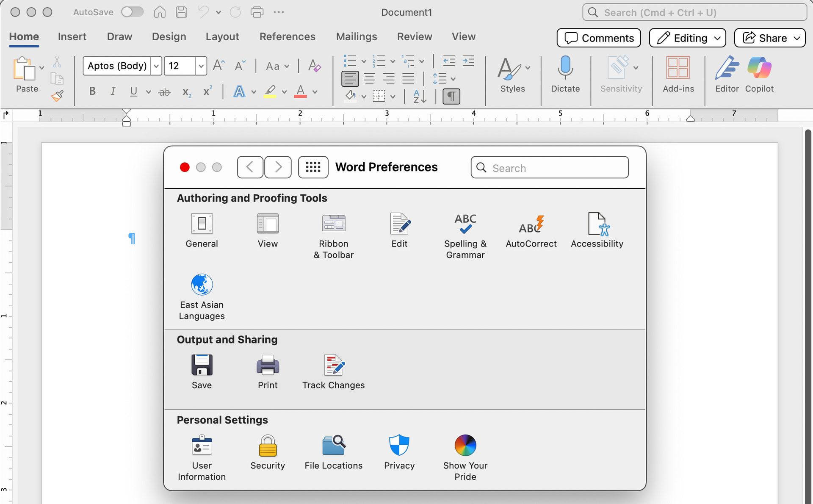Turn on the AutoSave switch
This screenshot has height=504, width=813.
point(132,12)
